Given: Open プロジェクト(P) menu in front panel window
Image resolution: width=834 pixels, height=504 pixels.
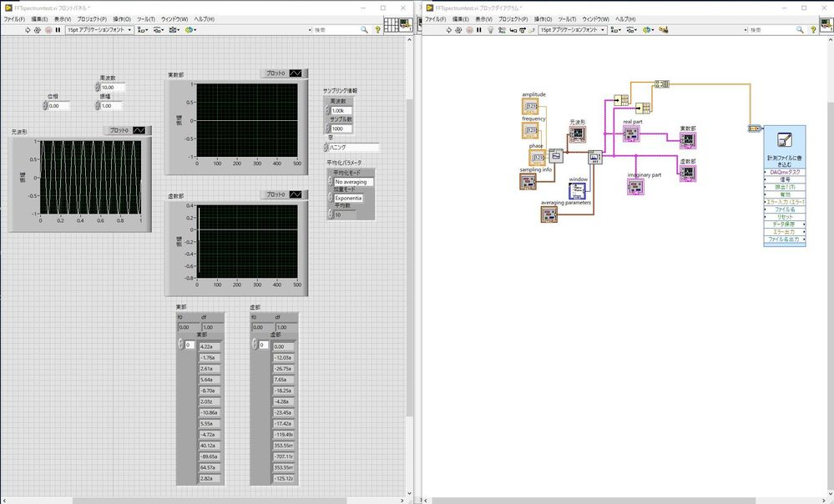Looking at the screenshot, I should pos(92,19).
